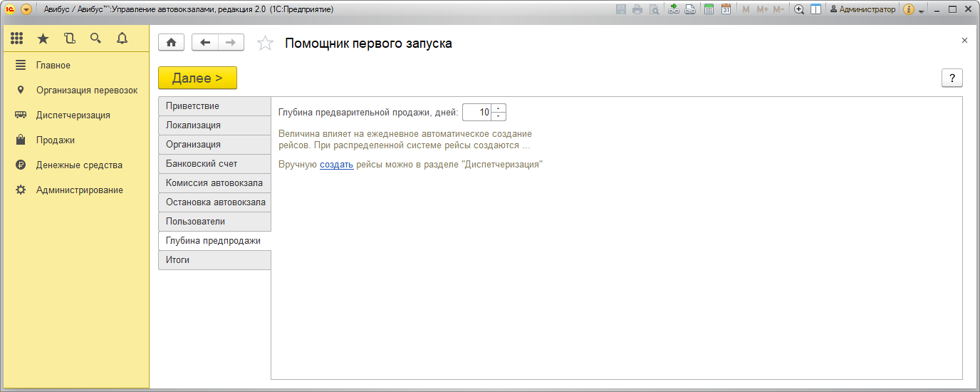The image size is (980, 392).
Task: Open Favorites via the star icon in the sidebar
Action: click(x=43, y=38)
